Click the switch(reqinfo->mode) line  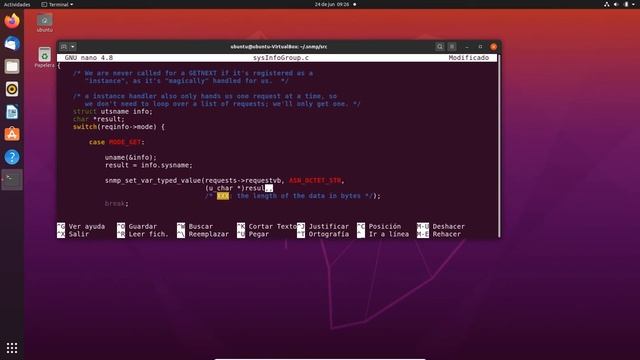click(119, 127)
